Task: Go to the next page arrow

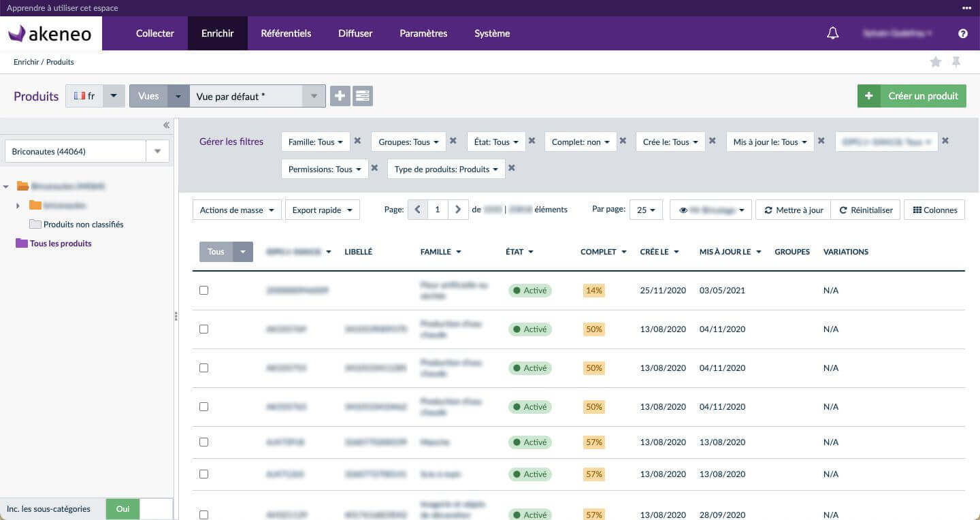Action: click(458, 210)
